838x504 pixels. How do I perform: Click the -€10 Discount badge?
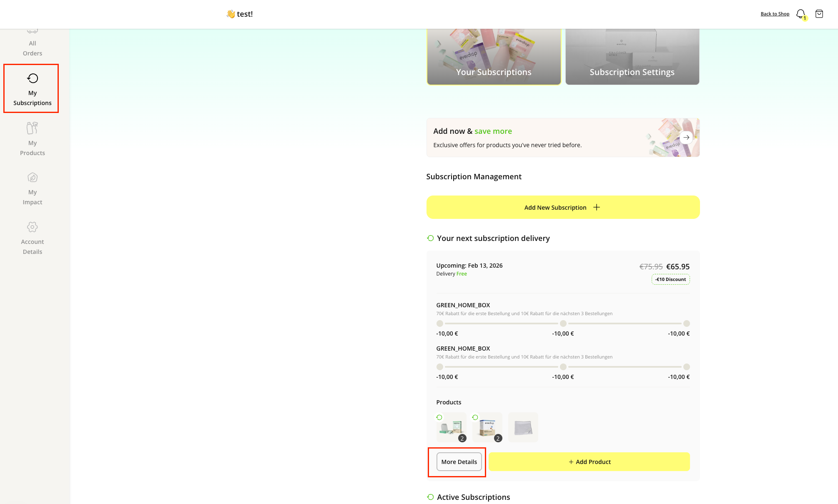click(670, 279)
